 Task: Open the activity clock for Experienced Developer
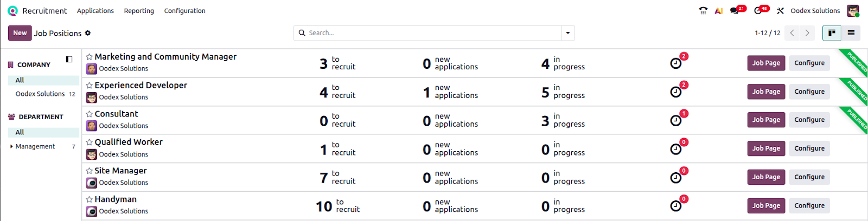coord(675,92)
